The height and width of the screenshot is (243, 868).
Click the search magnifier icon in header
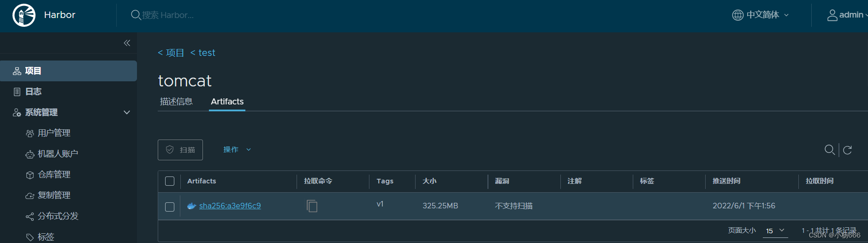136,15
